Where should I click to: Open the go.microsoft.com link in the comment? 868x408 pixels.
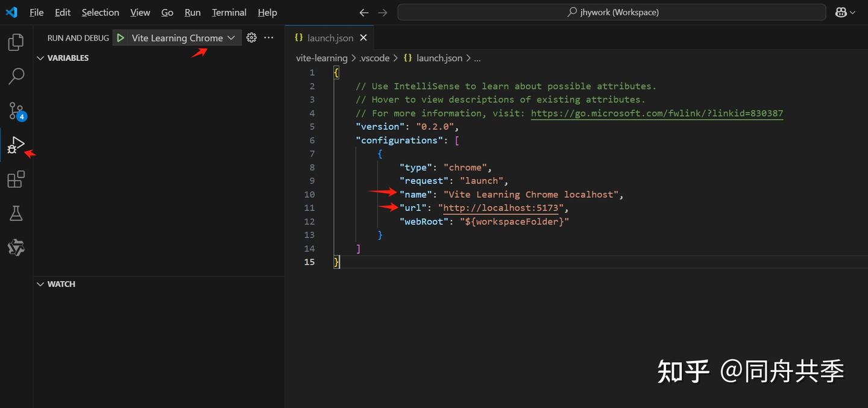(x=658, y=113)
